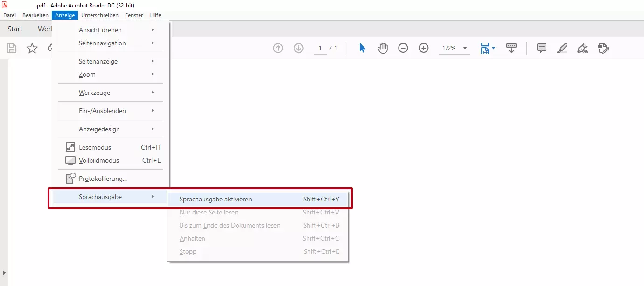
Task: Click the Adobe PDF icon in title bar
Action: tap(5, 5)
